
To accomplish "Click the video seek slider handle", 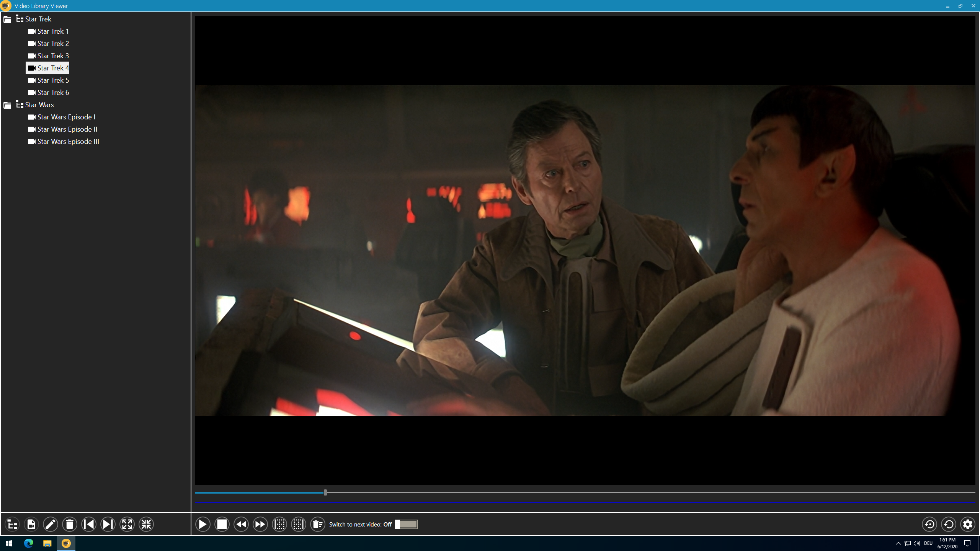I will (325, 492).
